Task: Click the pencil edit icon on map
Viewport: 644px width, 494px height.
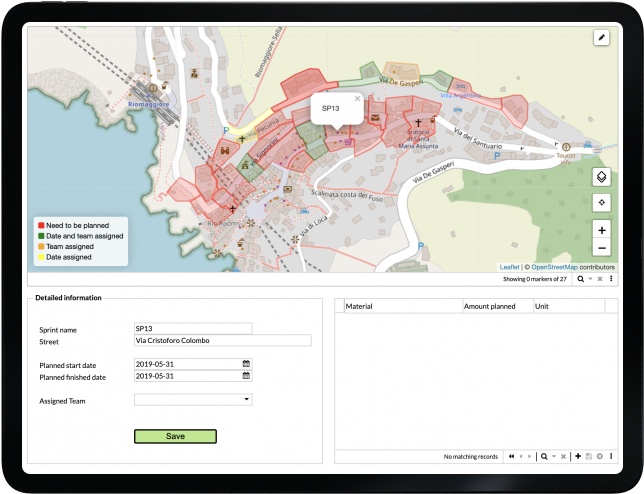Action: (x=601, y=37)
